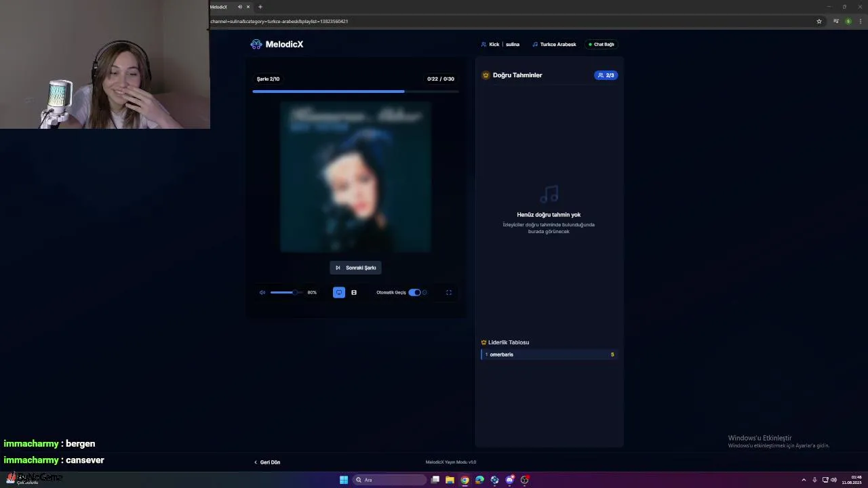Open the taskbar clock and date
Viewport: 868px width, 488px height.
[852, 480]
